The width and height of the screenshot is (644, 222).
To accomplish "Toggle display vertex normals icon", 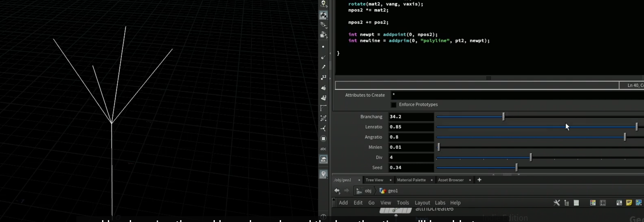I will pos(323,128).
